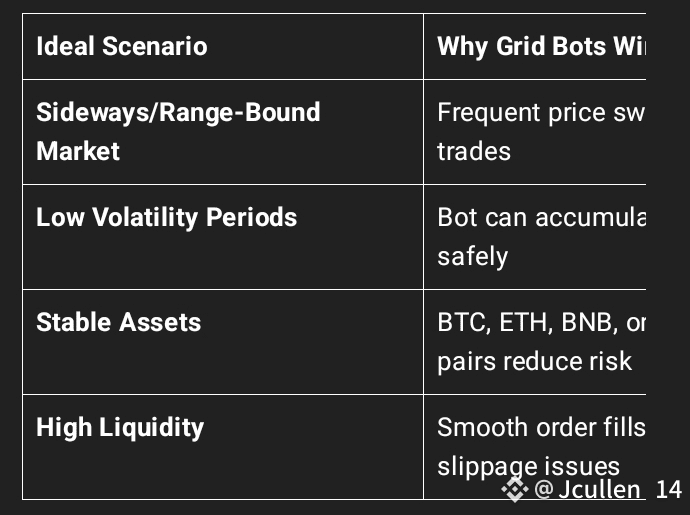The width and height of the screenshot is (690, 515).
Task: Select the "Stable Assets" cell
Action: tap(118, 322)
